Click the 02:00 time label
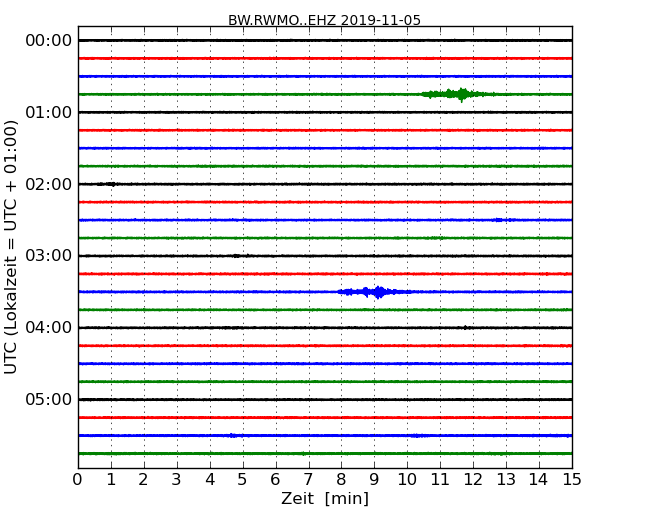 (x=49, y=184)
